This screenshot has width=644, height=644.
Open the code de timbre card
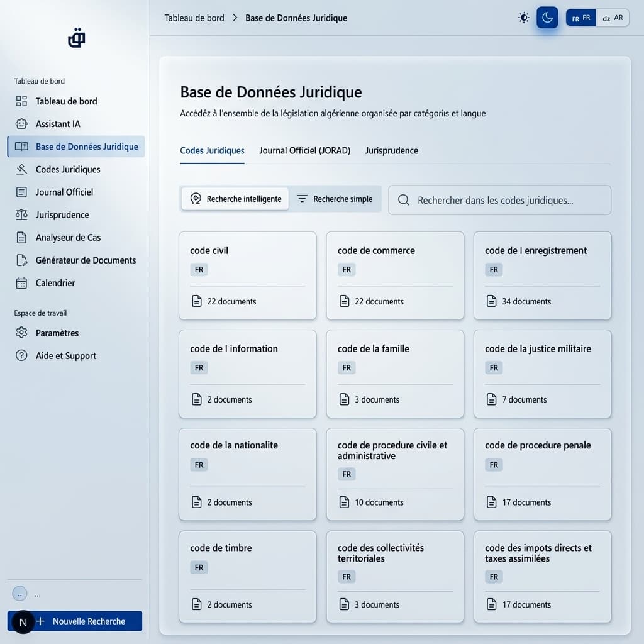(x=248, y=577)
